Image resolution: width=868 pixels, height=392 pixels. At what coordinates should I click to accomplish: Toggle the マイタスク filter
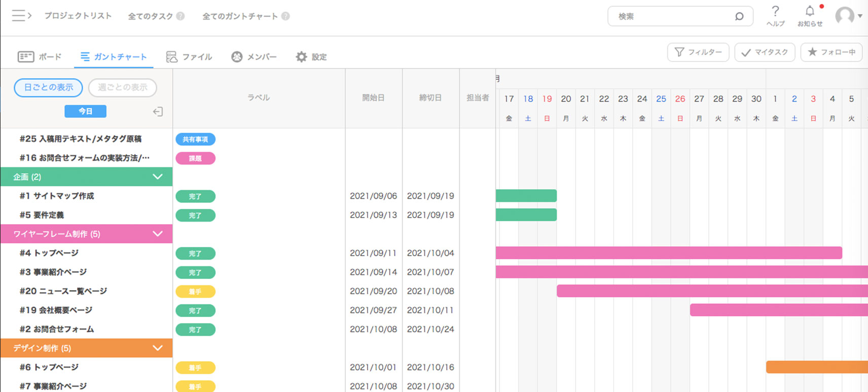765,52
